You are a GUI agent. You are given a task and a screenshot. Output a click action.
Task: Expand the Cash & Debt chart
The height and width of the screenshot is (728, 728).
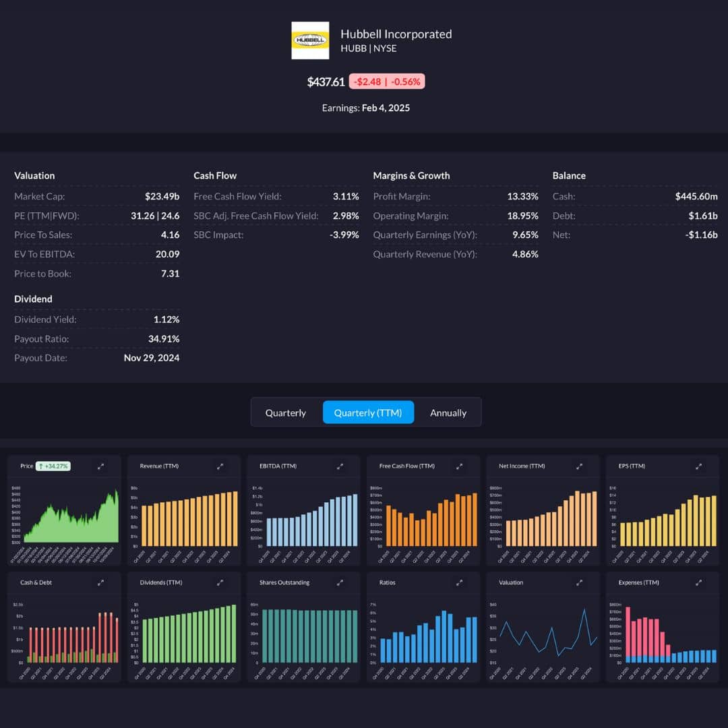pyautogui.click(x=100, y=582)
